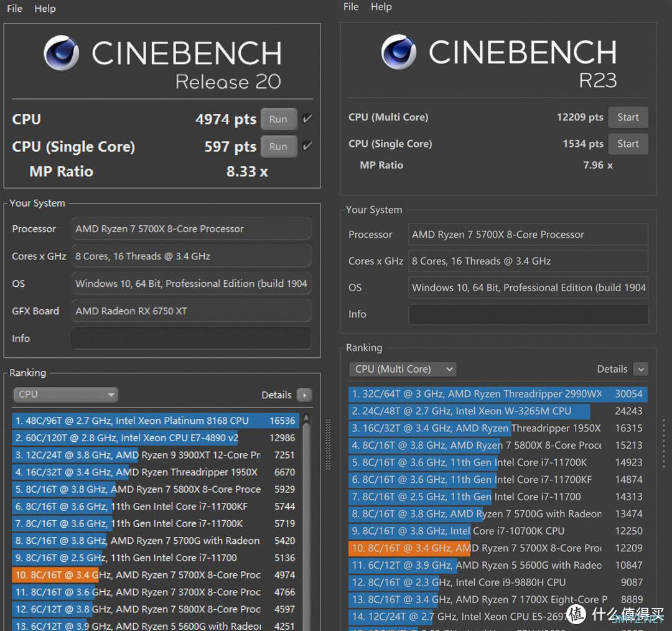Select Threadripper 2990WX ranking row in R23

(498, 394)
